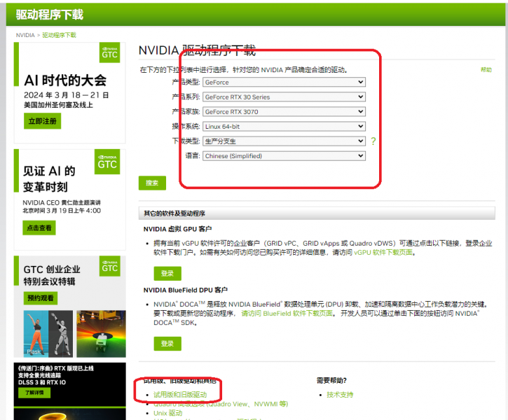
Task: Click the AI 时代的大会 headline
Action: pos(65,80)
